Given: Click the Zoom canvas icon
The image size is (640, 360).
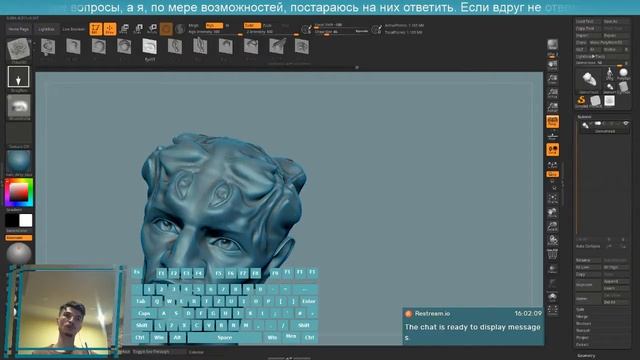Looking at the screenshot, I should coord(553,79).
